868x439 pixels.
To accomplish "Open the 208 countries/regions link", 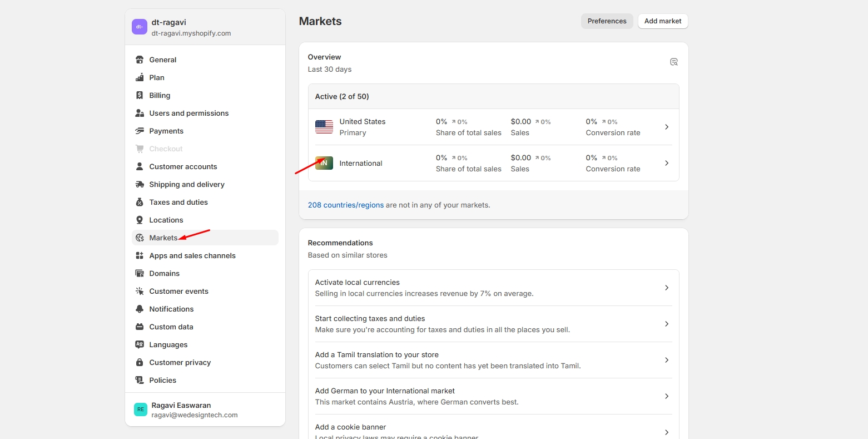I will coord(345,205).
